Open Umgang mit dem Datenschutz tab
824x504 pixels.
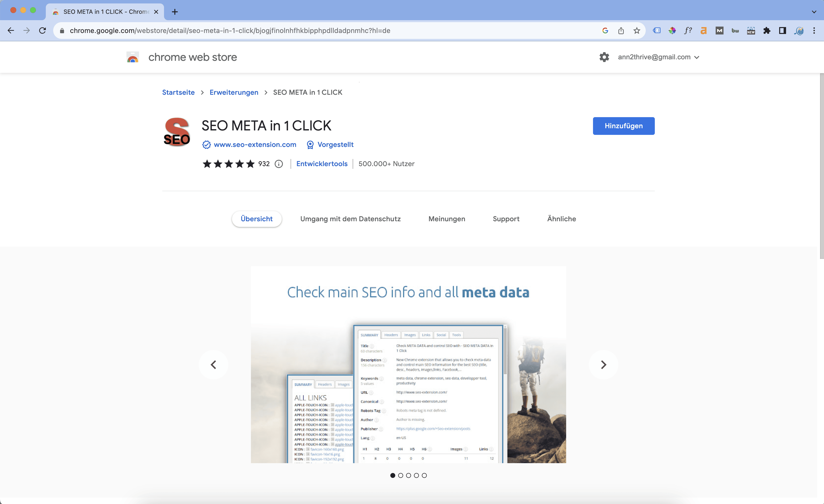pos(350,219)
